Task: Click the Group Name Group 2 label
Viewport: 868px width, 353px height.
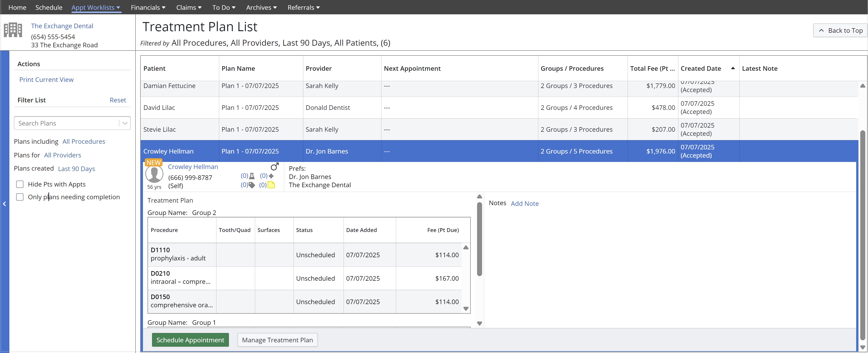Action: click(x=182, y=213)
